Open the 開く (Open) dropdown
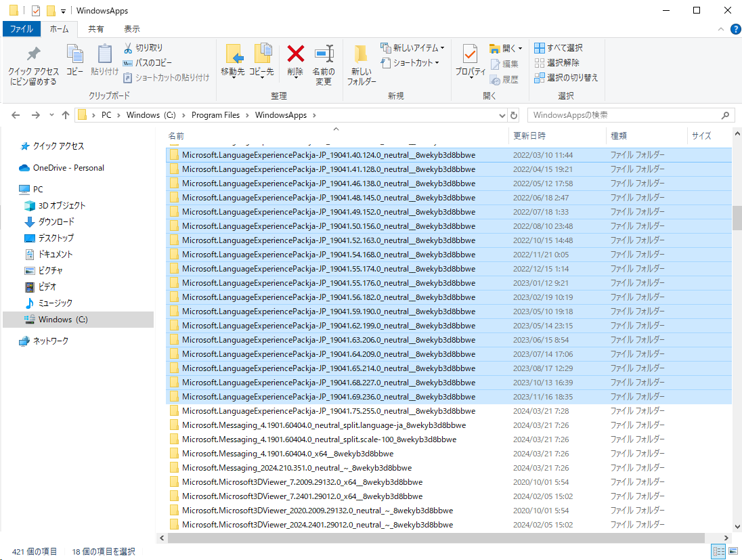This screenshot has height=560, width=742. click(506, 48)
